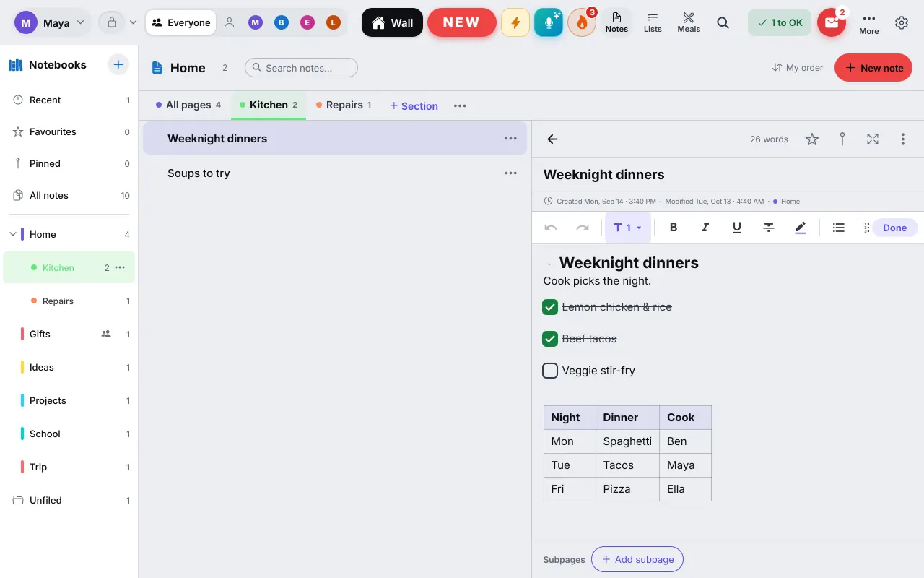Insert a bulleted list
This screenshot has width=924, height=578.
point(839,228)
